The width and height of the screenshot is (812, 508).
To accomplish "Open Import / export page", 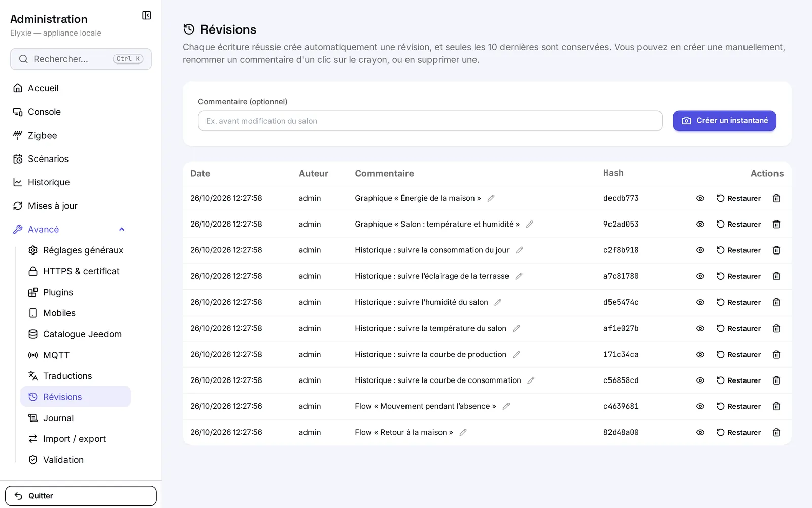I will pos(76,439).
